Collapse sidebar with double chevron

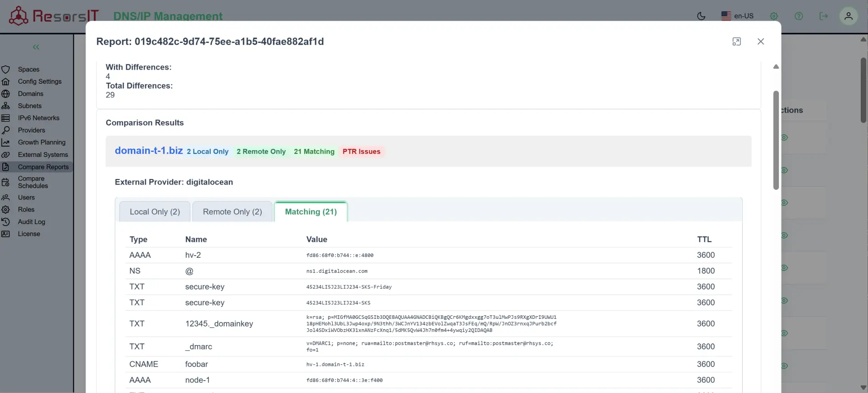[36, 47]
